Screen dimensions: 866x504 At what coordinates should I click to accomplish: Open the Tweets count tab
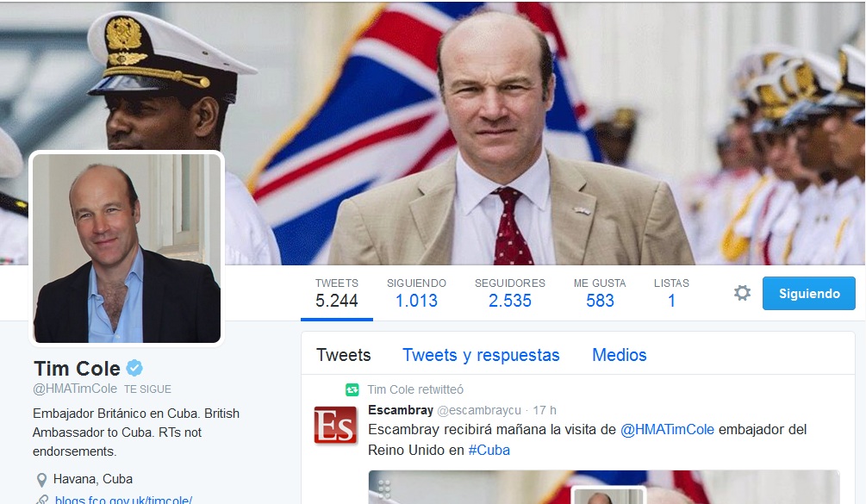tap(336, 293)
